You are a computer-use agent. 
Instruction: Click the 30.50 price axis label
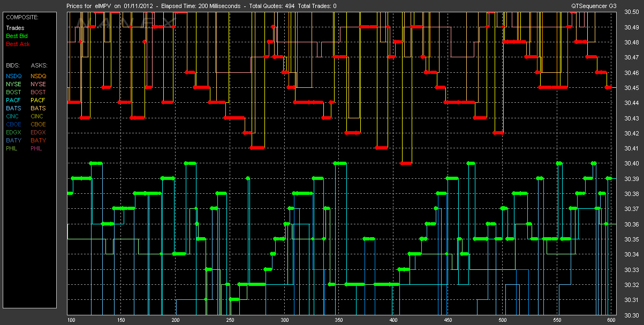pos(631,12)
